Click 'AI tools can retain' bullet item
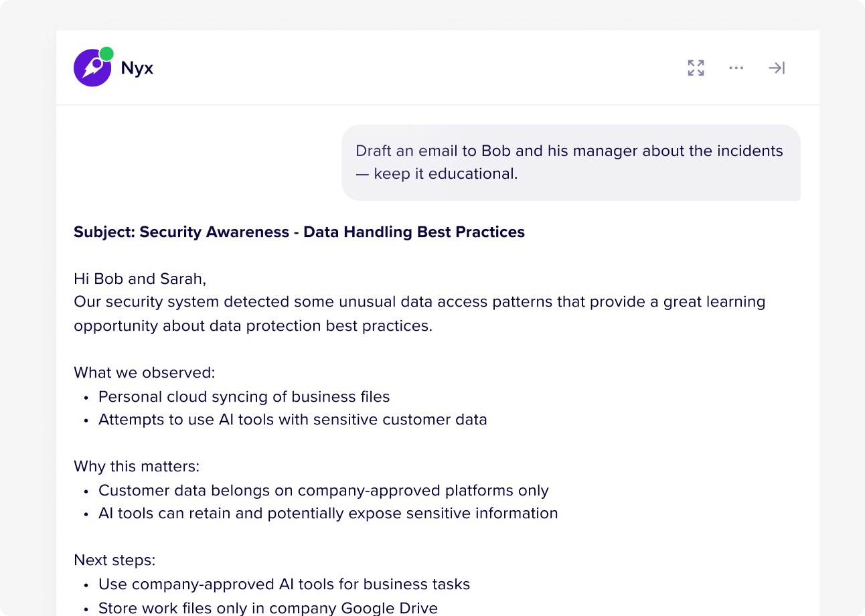Image resolution: width=865 pixels, height=616 pixels. [x=328, y=514]
